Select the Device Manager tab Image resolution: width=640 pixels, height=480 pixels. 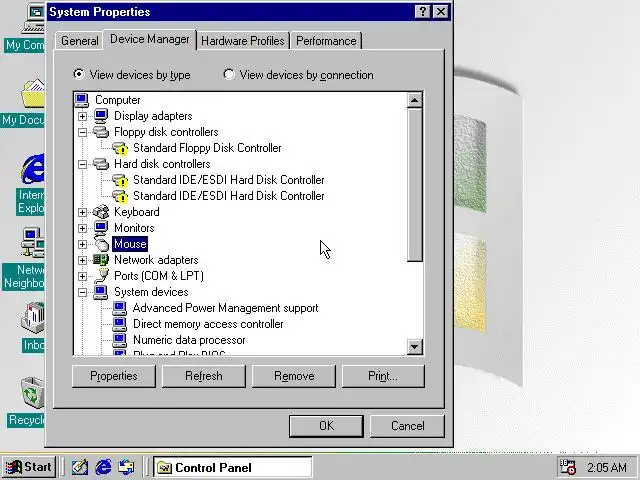(x=149, y=39)
